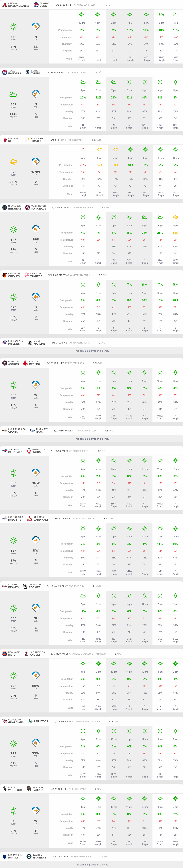Click the 79% precipitation value in Reds–Pirates

83,165
